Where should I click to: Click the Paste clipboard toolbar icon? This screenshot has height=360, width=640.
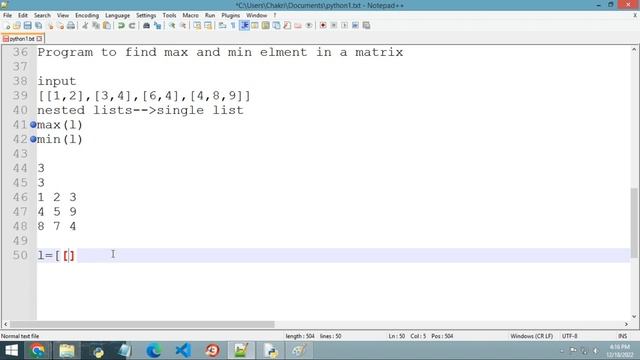tap(107, 26)
